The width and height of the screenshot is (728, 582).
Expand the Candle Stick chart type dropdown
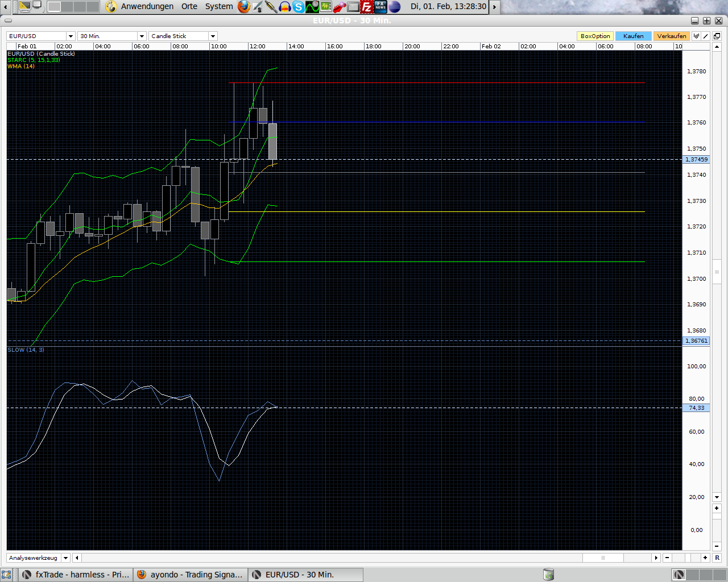(212, 36)
